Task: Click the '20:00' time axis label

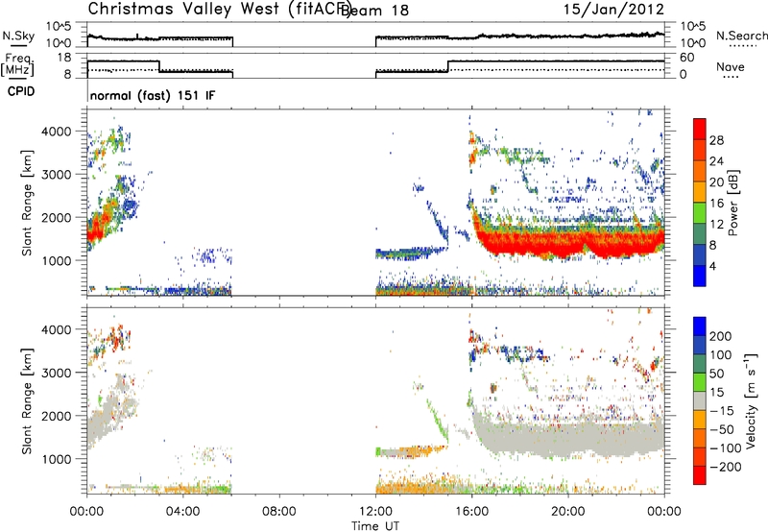Action: (568, 512)
